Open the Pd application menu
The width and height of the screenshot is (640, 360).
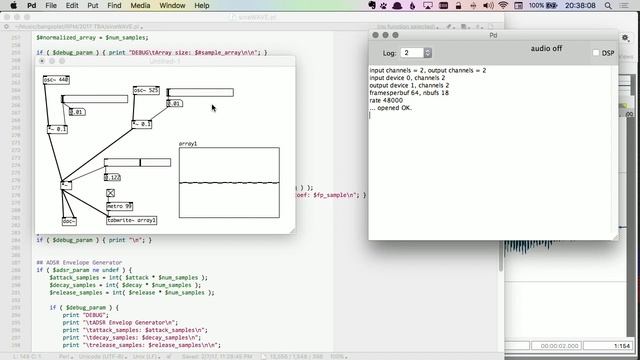pos(31,5)
